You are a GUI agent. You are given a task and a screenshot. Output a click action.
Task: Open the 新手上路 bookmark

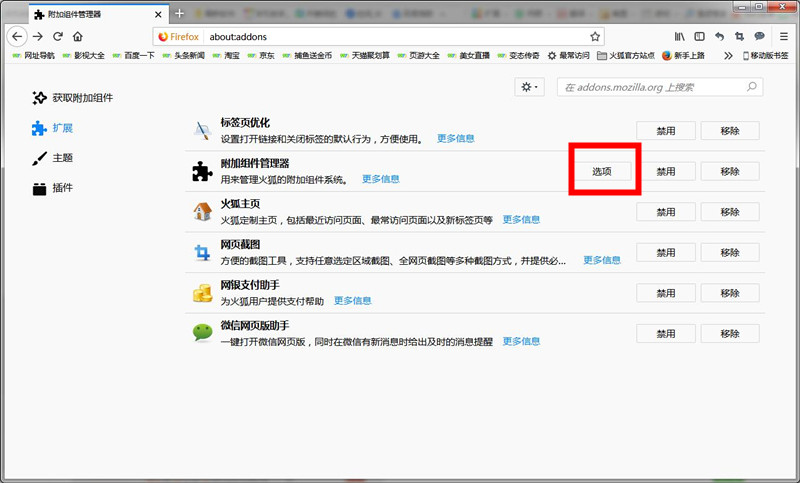point(683,56)
